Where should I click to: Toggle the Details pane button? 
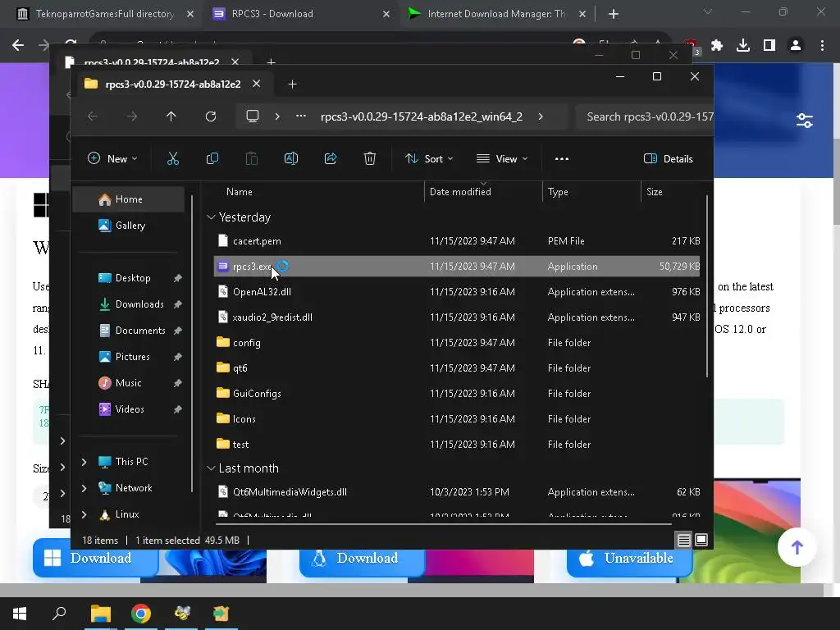(x=668, y=158)
